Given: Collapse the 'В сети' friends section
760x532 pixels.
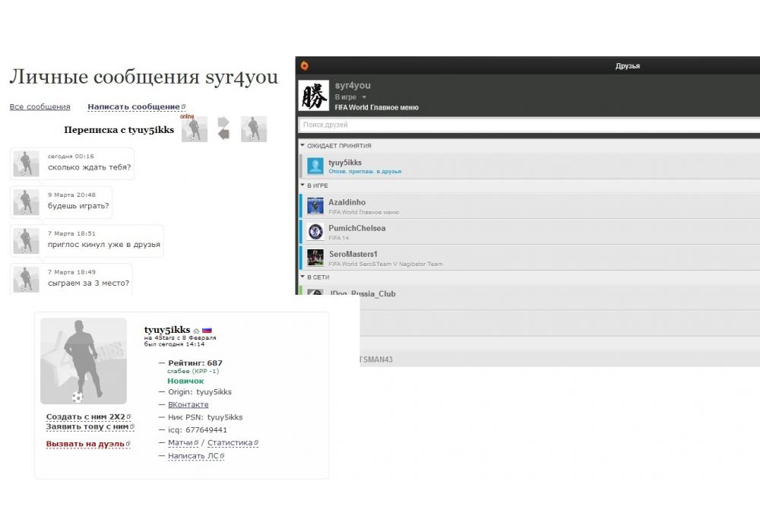Looking at the screenshot, I should pyautogui.click(x=302, y=277).
